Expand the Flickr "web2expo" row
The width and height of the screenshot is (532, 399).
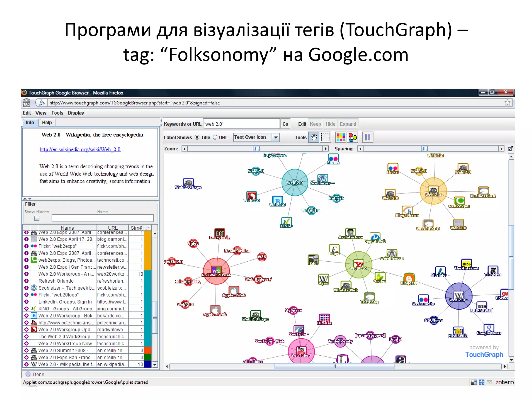coord(26,246)
